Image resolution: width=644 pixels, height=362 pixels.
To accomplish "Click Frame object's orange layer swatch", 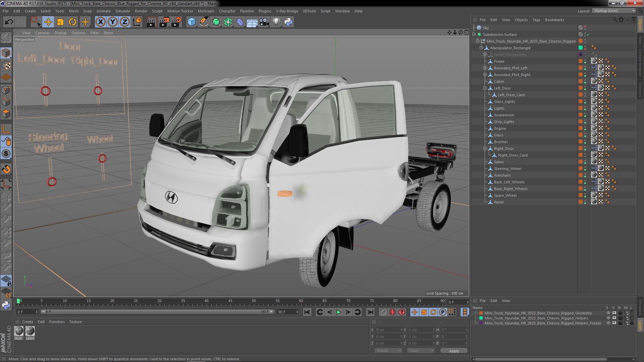I will click(x=581, y=61).
